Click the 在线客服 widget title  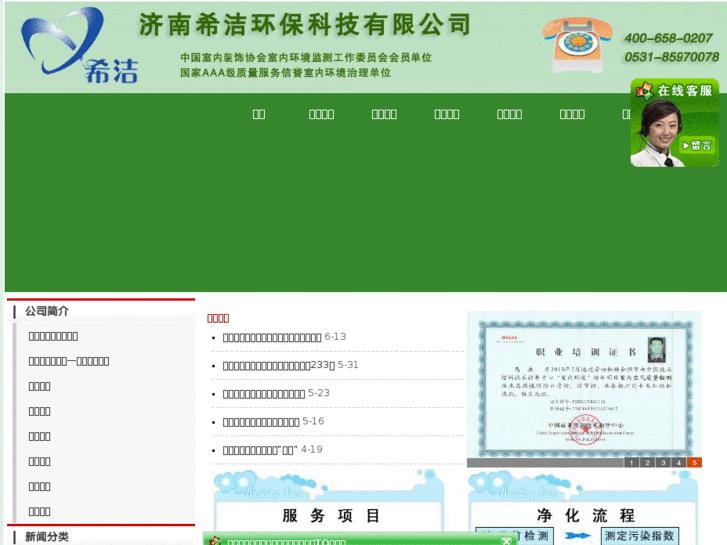[x=684, y=90]
